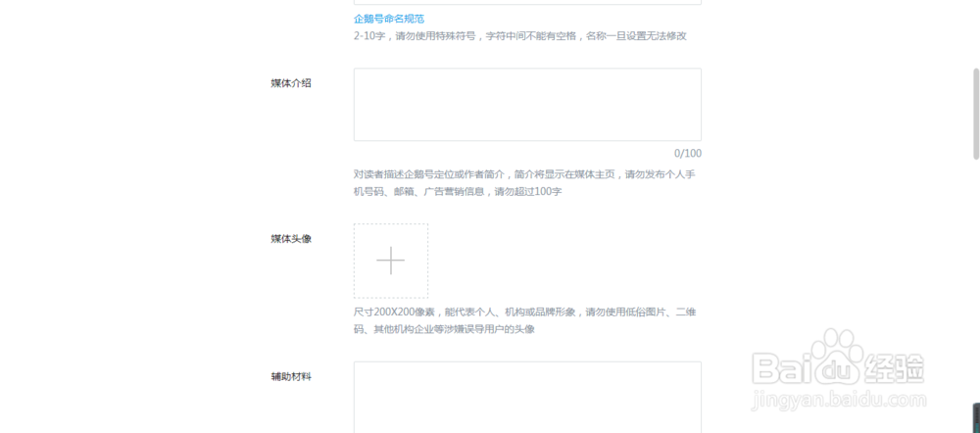Select the 媒体头像 field label

[291, 239]
